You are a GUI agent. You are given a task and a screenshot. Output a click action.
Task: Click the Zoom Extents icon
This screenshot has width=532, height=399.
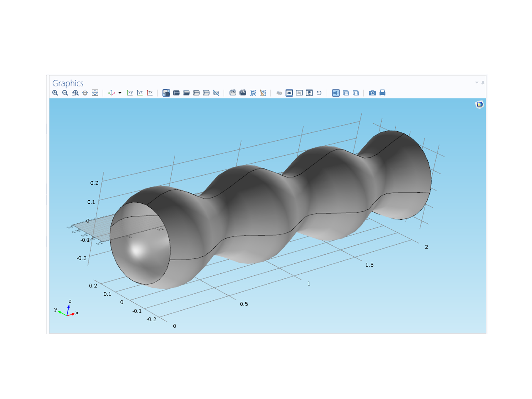point(95,93)
